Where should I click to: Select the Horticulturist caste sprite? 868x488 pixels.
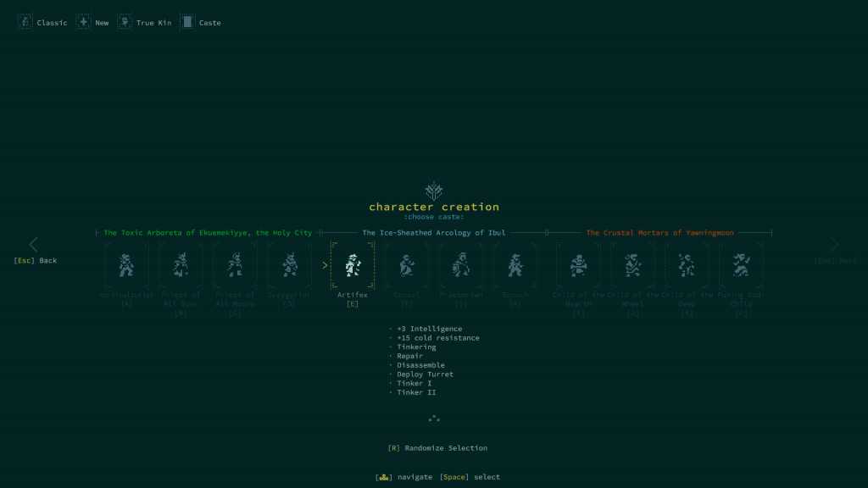tap(125, 265)
